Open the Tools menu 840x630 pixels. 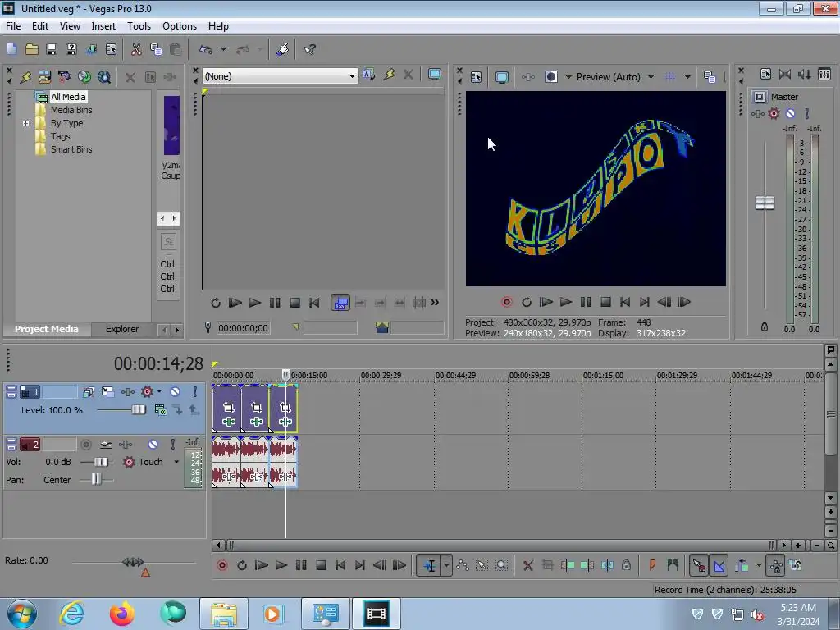[x=139, y=25]
